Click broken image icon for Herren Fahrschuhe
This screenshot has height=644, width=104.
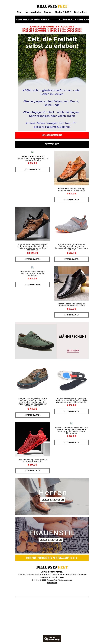(32, 267)
